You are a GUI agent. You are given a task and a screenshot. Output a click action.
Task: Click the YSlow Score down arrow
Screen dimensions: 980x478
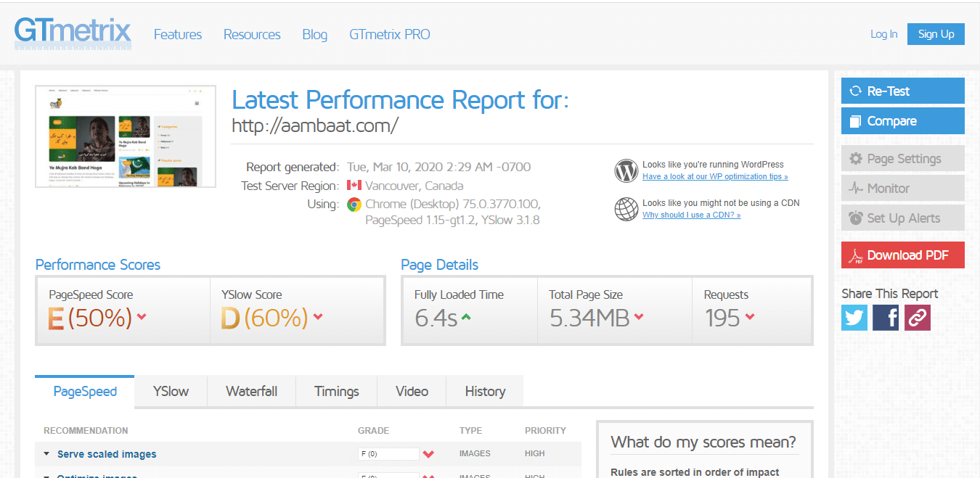[x=318, y=317]
